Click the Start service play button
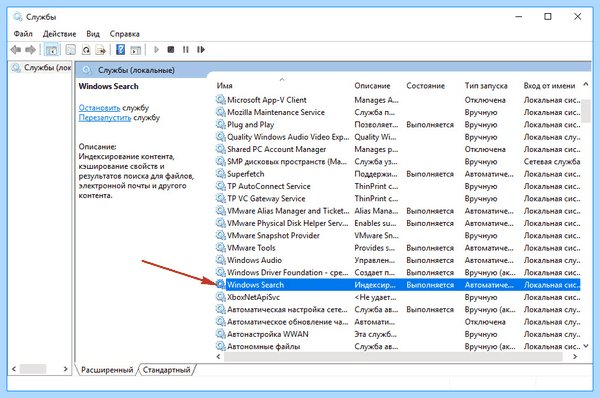This screenshot has height=398, width=600. (x=156, y=50)
